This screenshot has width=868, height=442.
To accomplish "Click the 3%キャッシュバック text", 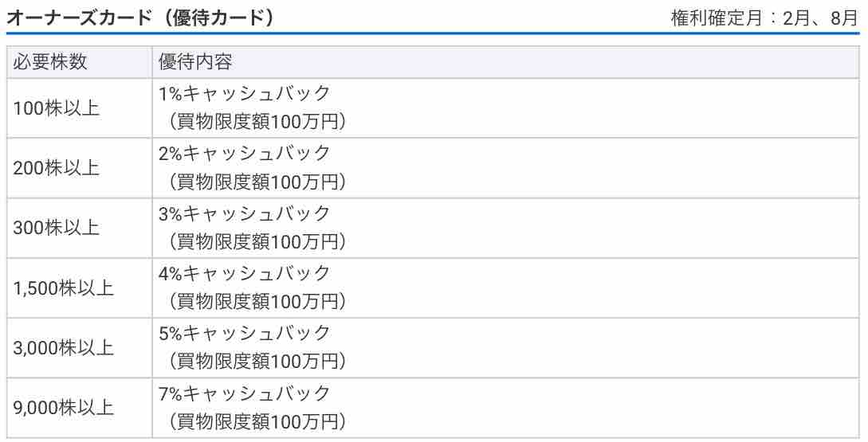I will coord(244,213).
